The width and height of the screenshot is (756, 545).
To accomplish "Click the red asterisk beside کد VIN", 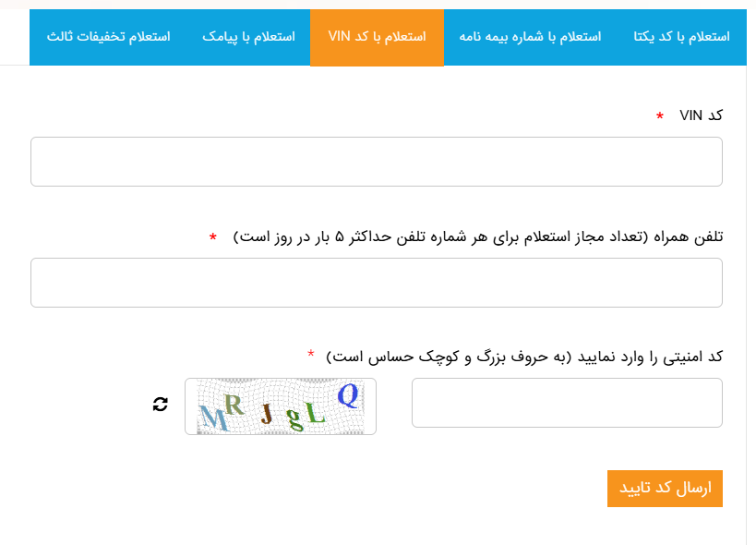I will point(660,116).
